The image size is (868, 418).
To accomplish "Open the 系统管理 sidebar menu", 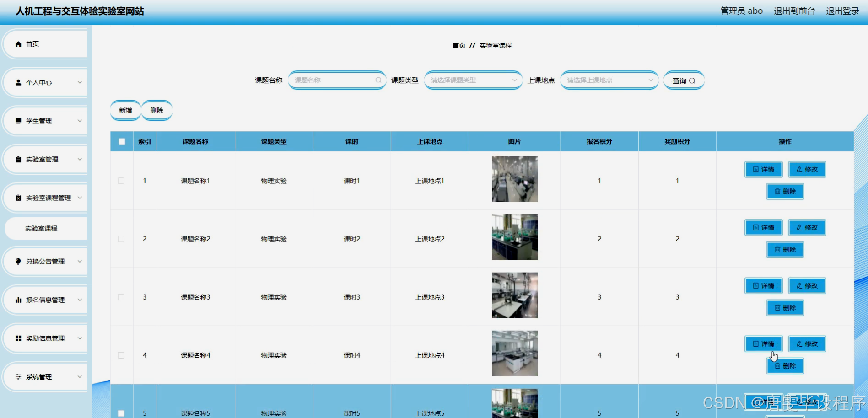I will (45, 376).
